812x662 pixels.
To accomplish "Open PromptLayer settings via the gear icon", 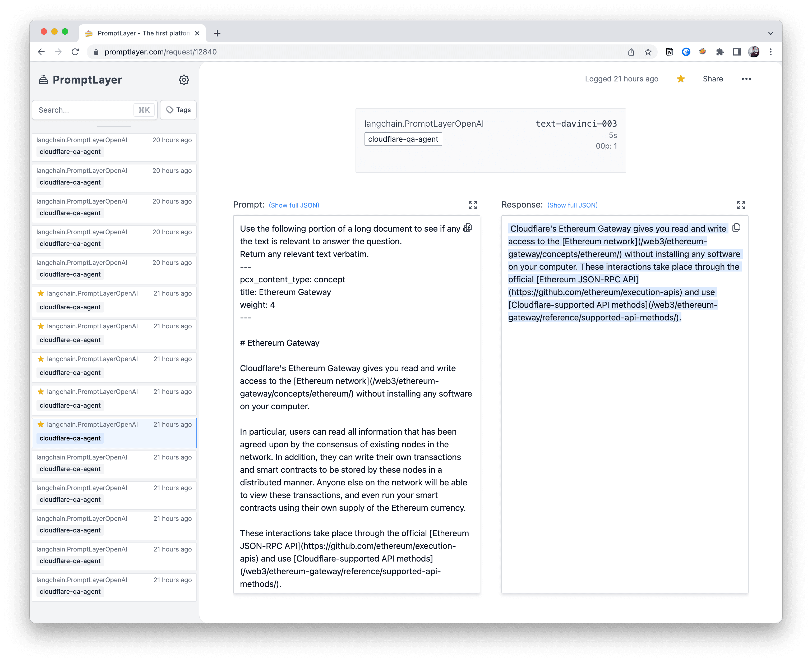I will 184,80.
